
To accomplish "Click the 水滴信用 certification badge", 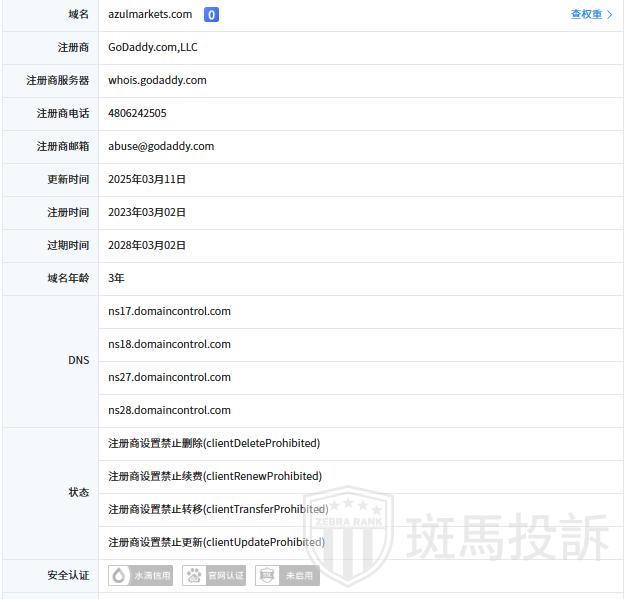I will click(x=141, y=576).
